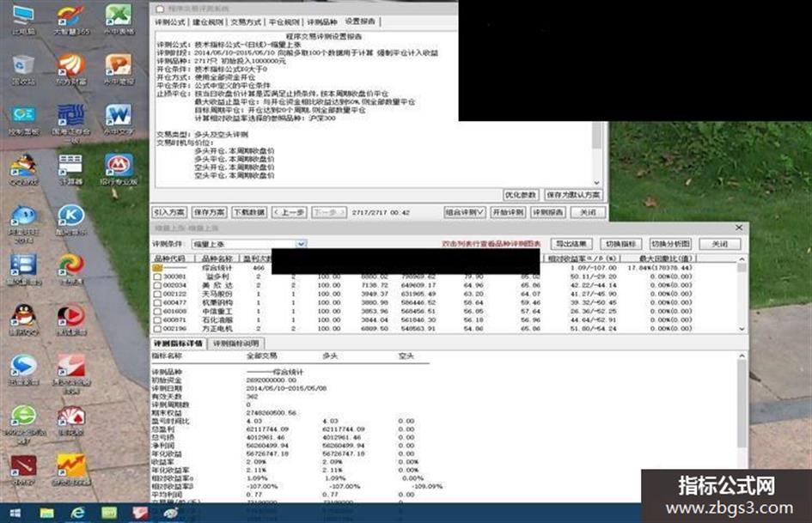Open the Windows Start button
Screen dimensions: 812x523
(15, 513)
